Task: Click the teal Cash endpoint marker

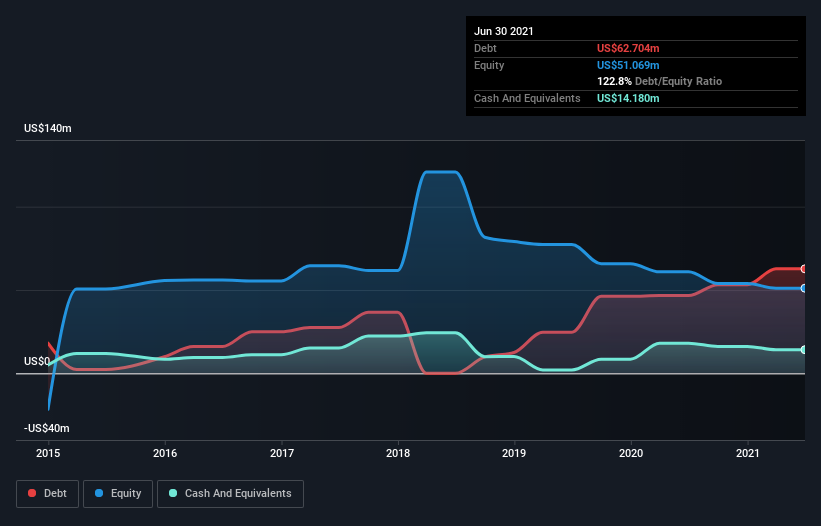Action: [x=804, y=350]
